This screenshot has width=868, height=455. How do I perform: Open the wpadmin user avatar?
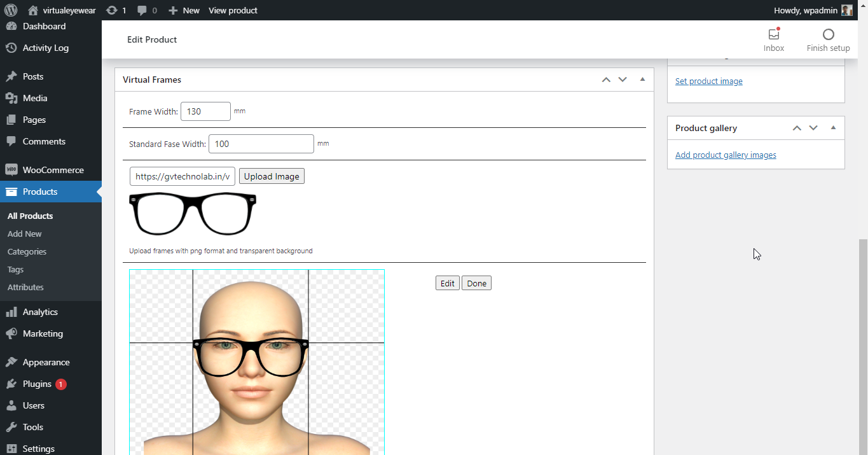point(846,10)
